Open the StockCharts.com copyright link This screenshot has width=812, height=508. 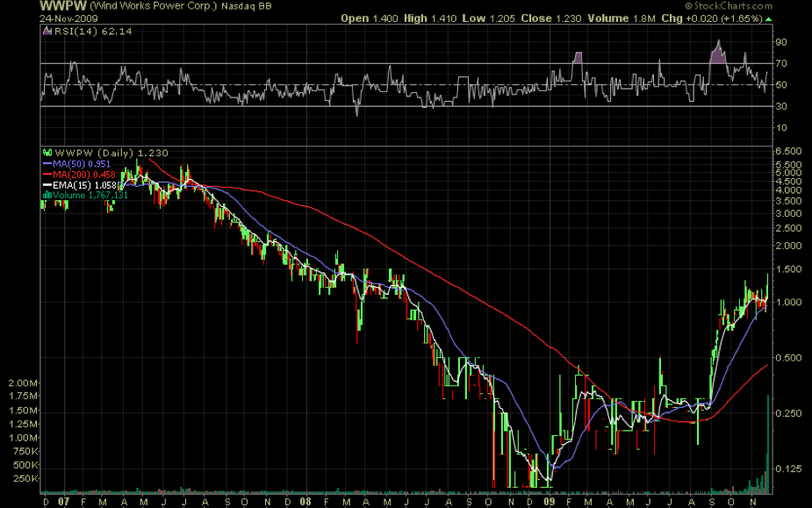click(729, 6)
